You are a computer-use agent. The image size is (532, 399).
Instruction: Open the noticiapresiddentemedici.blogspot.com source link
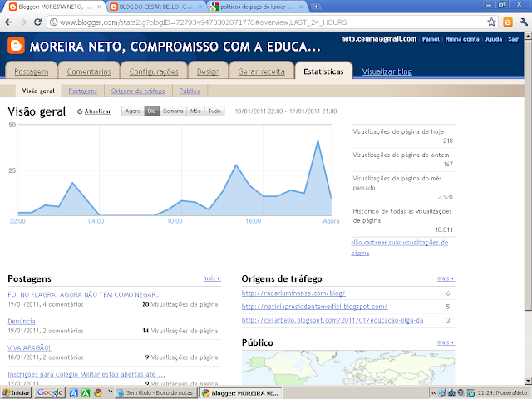point(314,307)
